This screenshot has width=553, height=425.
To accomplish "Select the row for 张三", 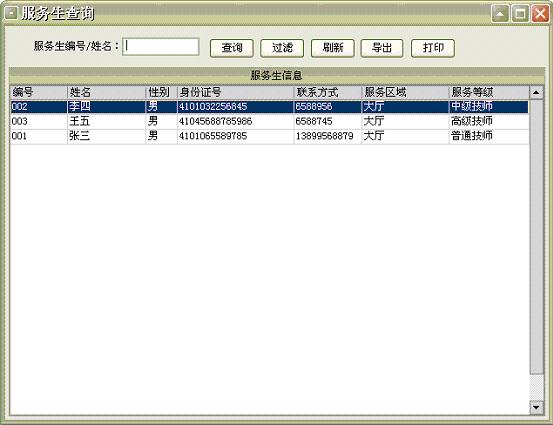I will tap(269, 136).
